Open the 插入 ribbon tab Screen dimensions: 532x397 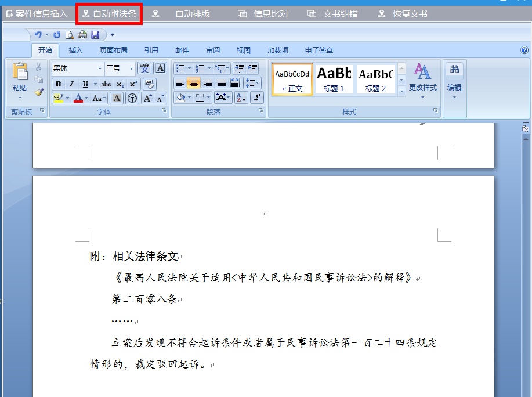(75, 50)
